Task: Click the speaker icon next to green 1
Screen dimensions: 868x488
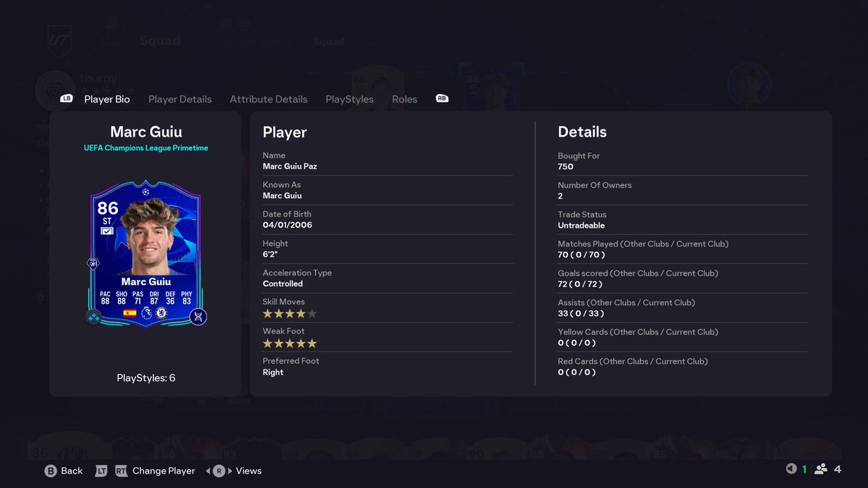Action: tap(791, 469)
